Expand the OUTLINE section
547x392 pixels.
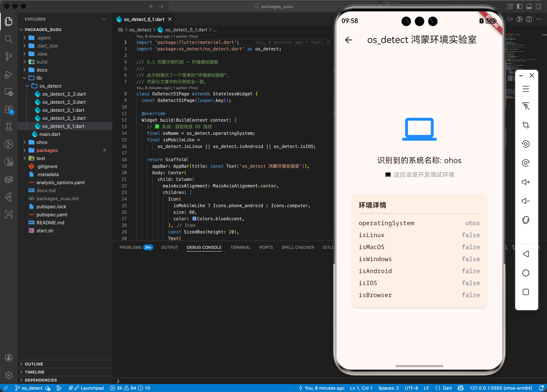pos(34,364)
